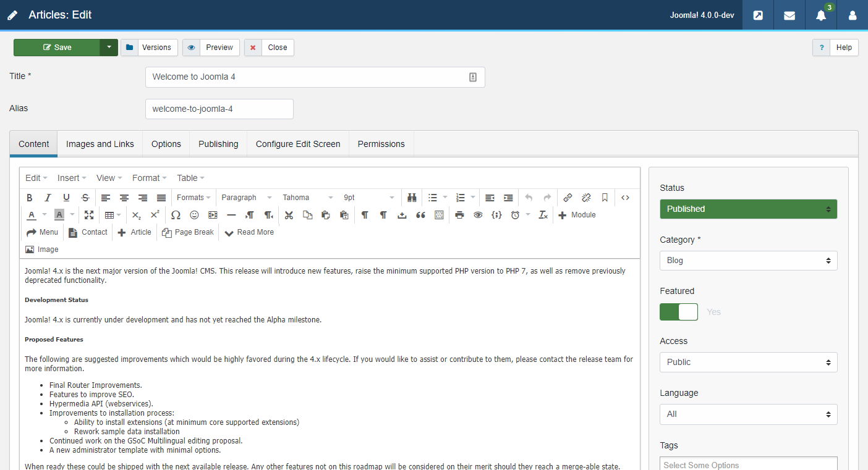868x470 pixels.
Task: Open the editor Format menu
Action: [x=150, y=178]
